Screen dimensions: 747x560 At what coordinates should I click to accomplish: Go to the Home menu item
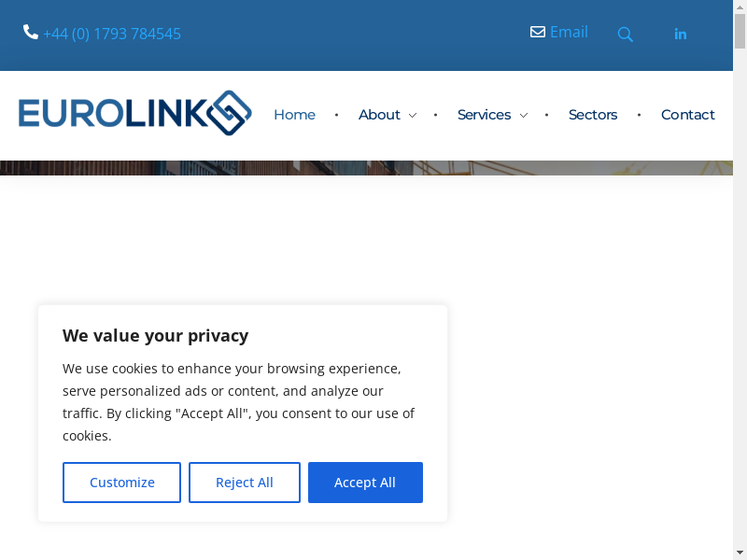pos(294,115)
